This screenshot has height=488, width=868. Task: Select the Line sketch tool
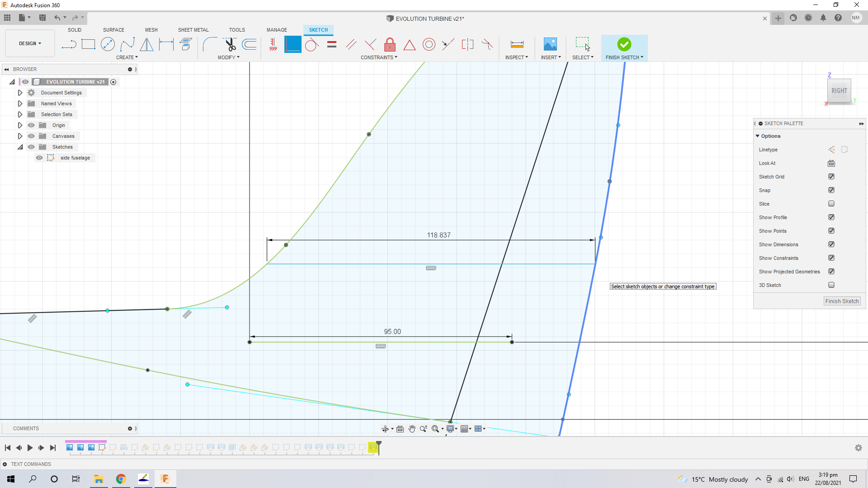click(69, 44)
